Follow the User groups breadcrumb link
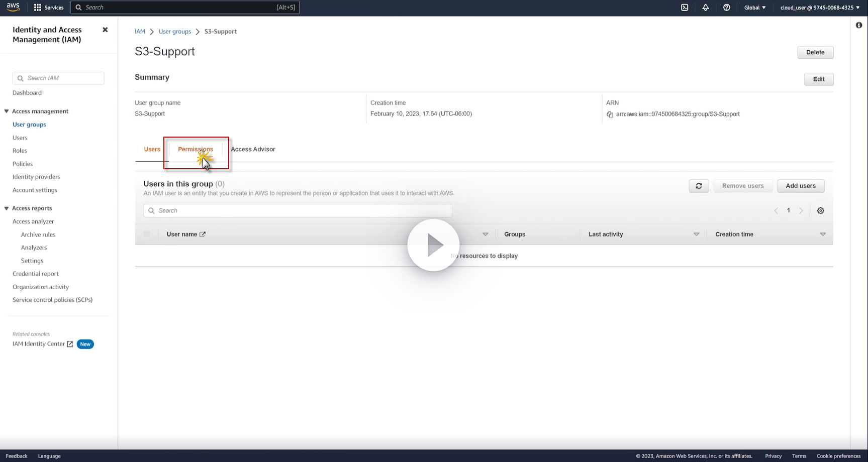 (x=175, y=32)
